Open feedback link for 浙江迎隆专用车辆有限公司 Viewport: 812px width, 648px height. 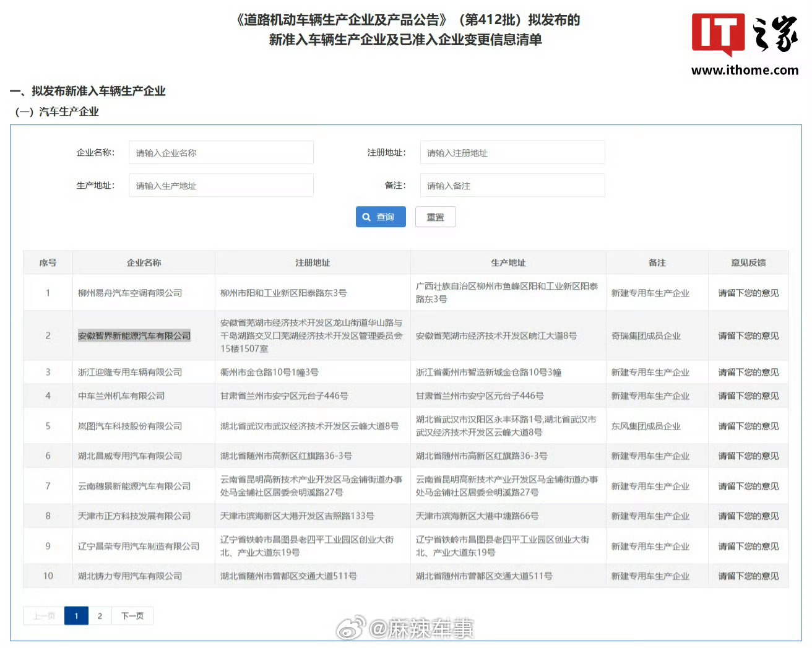[748, 372]
